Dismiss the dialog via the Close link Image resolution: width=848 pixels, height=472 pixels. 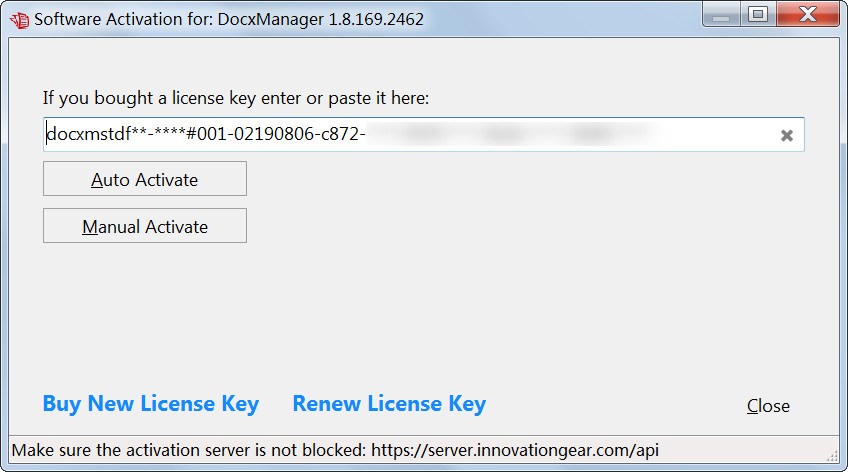[768, 406]
